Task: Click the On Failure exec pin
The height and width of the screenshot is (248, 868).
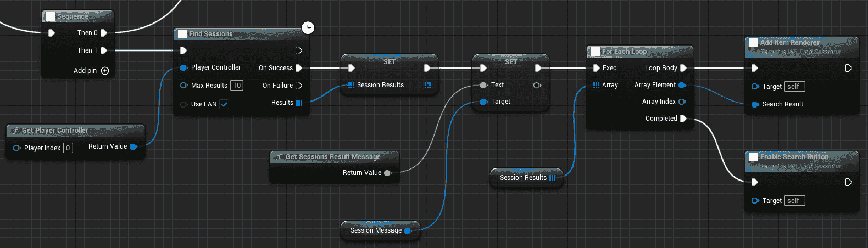Action: (299, 86)
